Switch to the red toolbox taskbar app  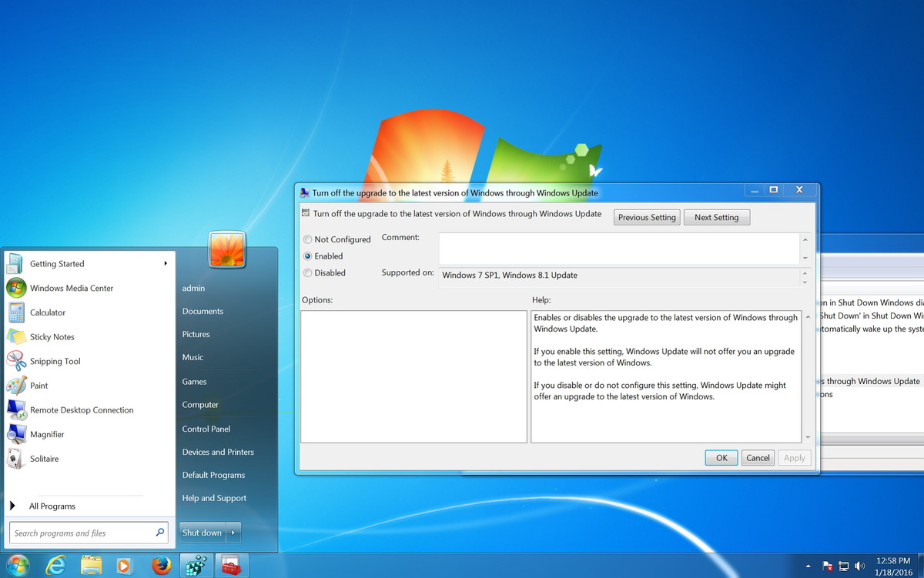230,566
